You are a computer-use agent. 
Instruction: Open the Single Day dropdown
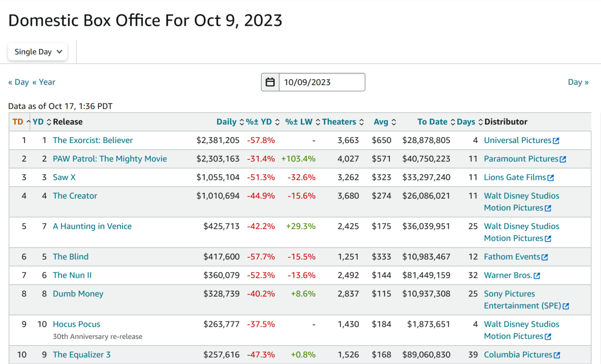click(38, 52)
